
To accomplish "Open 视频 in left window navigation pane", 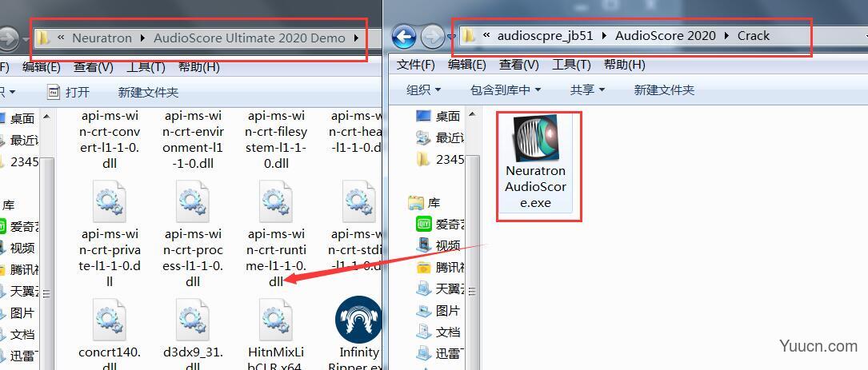I will (x=18, y=248).
